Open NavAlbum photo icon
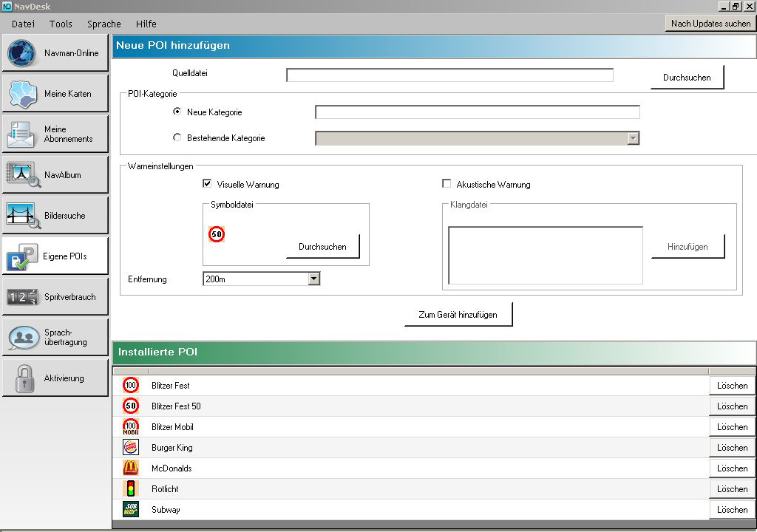The height and width of the screenshot is (532, 757). [x=22, y=175]
